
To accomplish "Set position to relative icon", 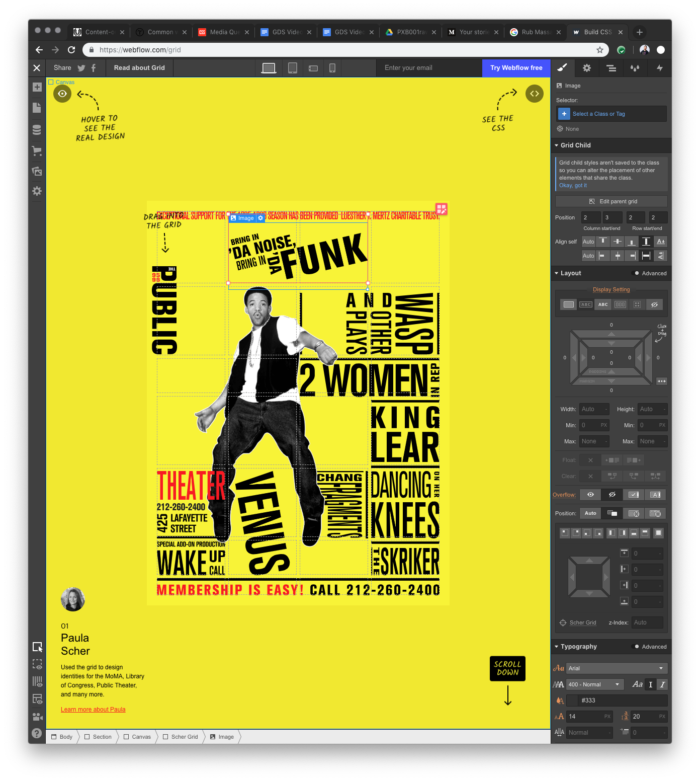I will click(x=612, y=513).
